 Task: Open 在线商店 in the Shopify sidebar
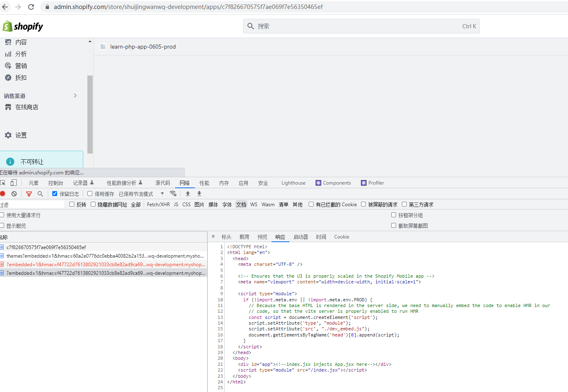27,107
